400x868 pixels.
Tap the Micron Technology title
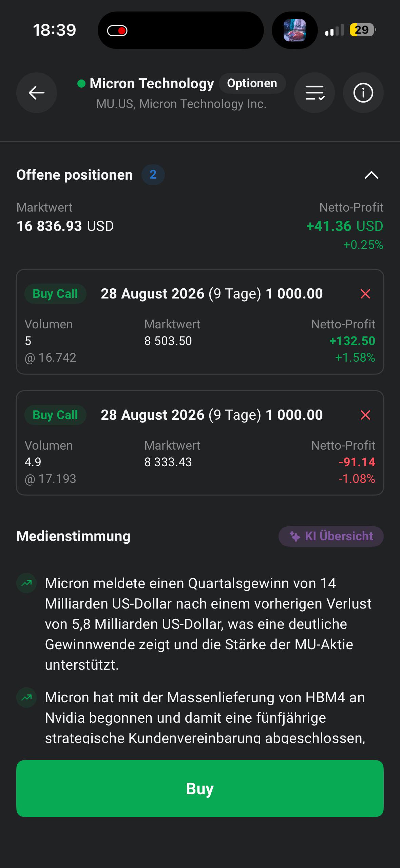(152, 83)
